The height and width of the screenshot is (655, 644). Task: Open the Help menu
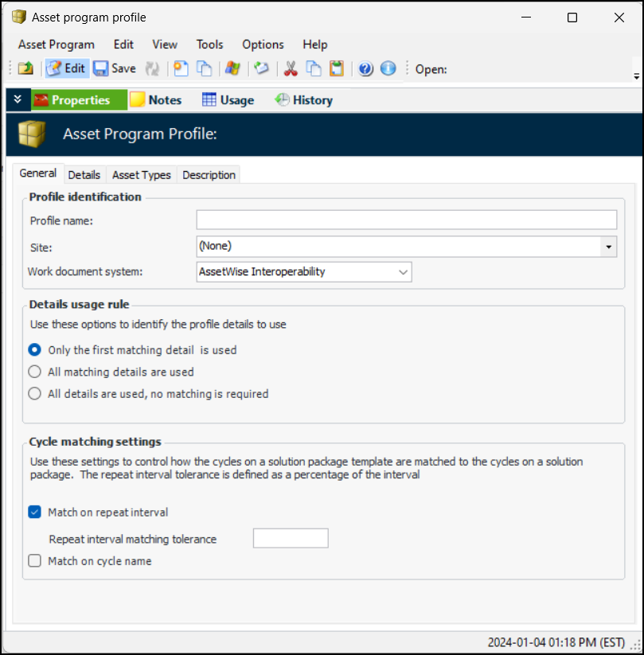click(315, 45)
